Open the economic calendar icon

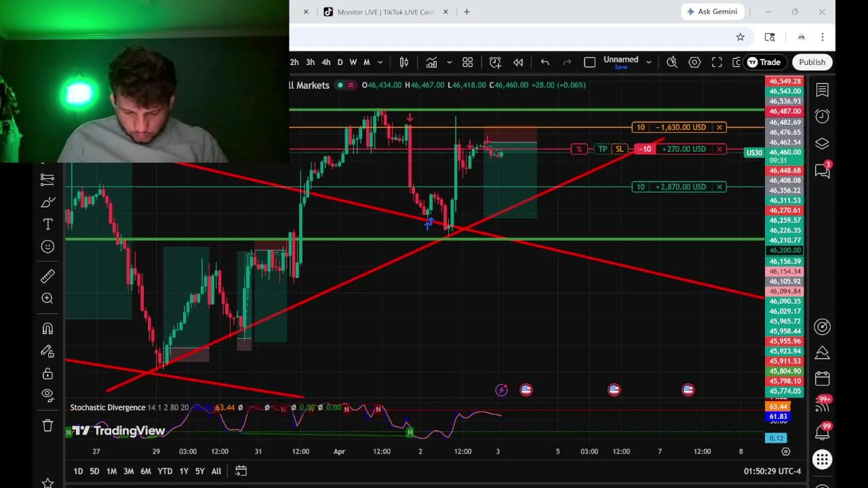[x=823, y=378]
